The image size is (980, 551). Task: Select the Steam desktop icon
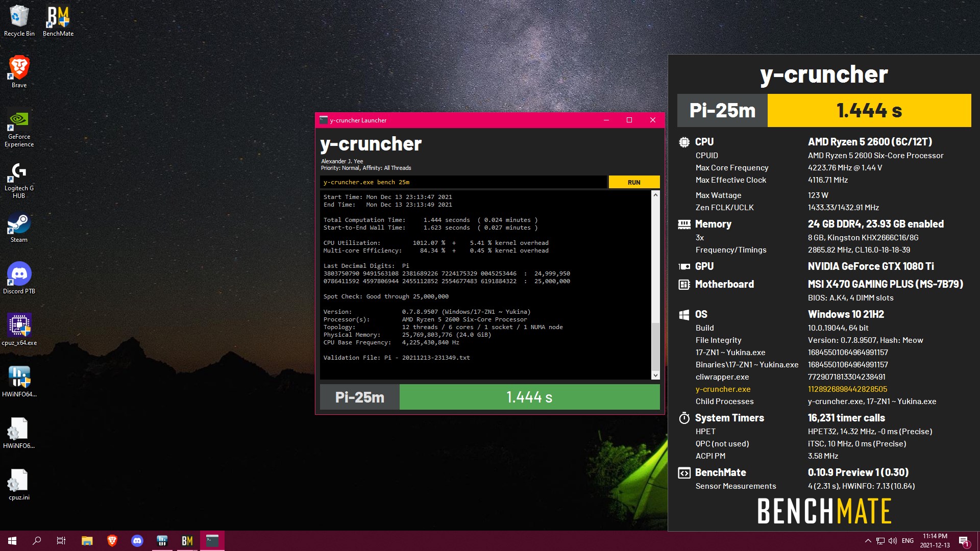(x=19, y=228)
